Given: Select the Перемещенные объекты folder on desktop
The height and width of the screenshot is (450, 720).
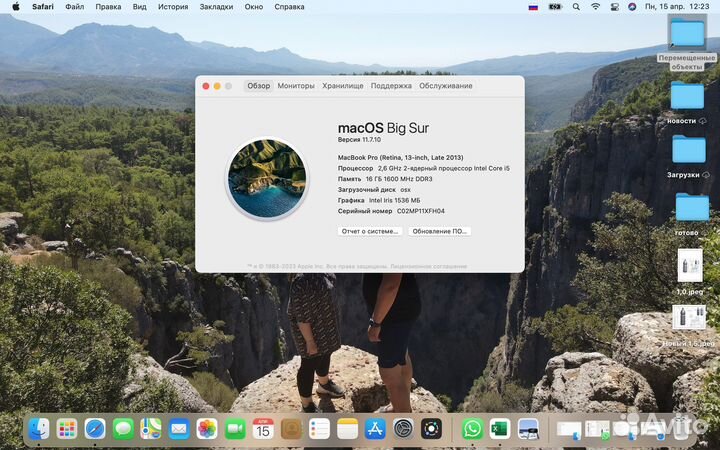Looking at the screenshot, I should tap(686, 43).
